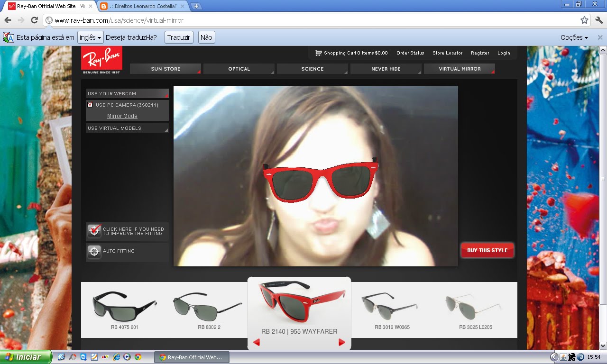
Task: Click the Mirror Mode link
Action: pyautogui.click(x=122, y=116)
